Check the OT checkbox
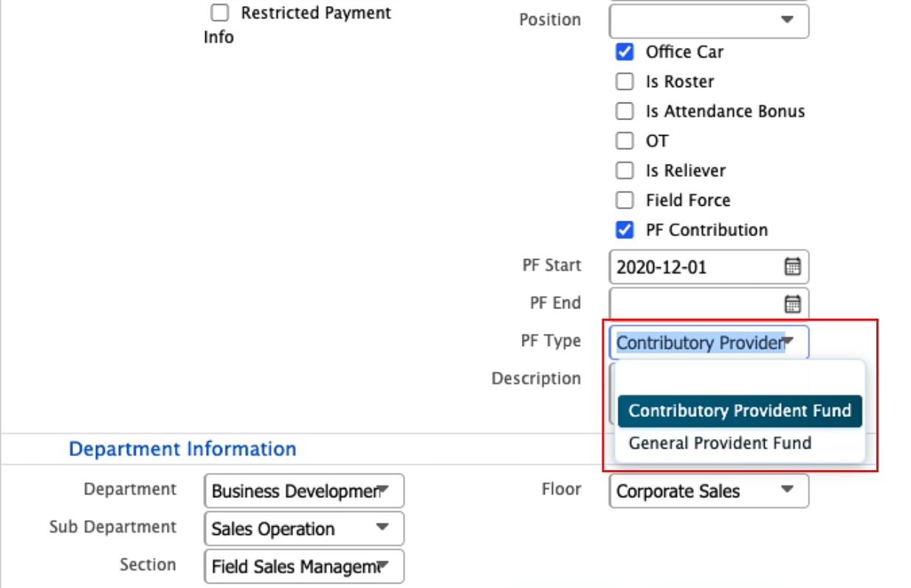The image size is (911, 588). click(625, 141)
